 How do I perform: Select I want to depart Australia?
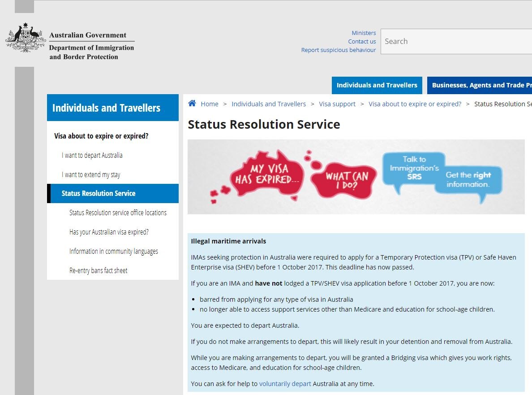click(92, 156)
